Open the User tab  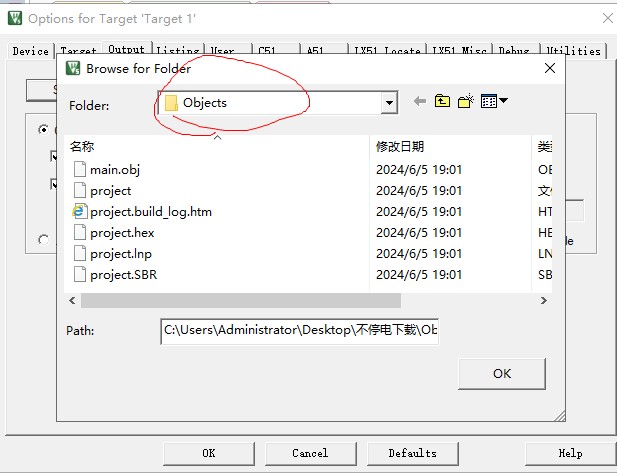[227, 51]
